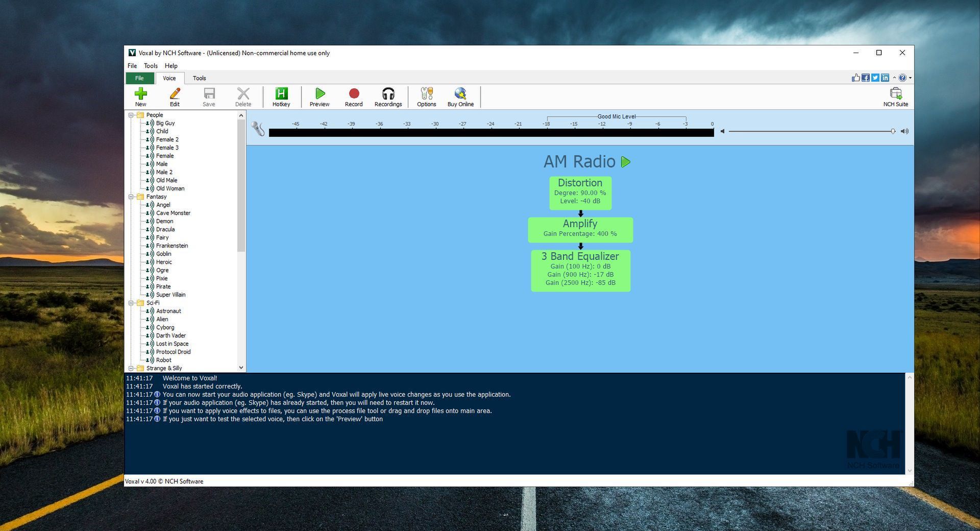
Task: Open the Help menu
Action: [x=171, y=65]
